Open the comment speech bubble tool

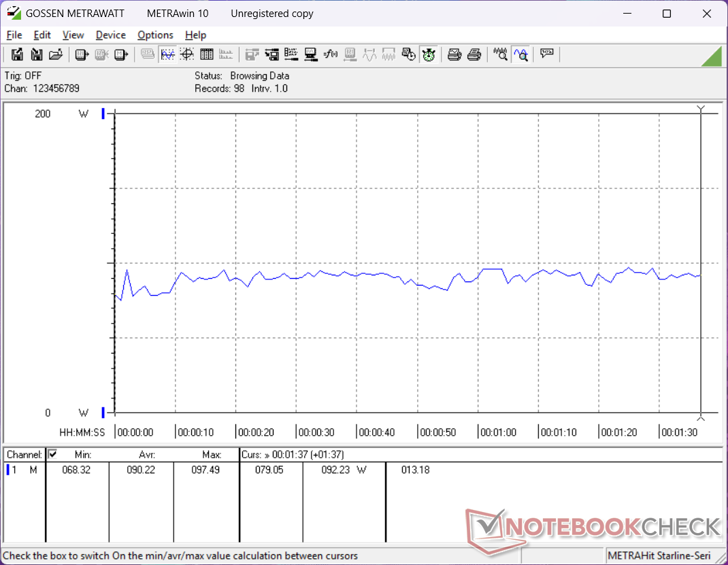click(547, 54)
